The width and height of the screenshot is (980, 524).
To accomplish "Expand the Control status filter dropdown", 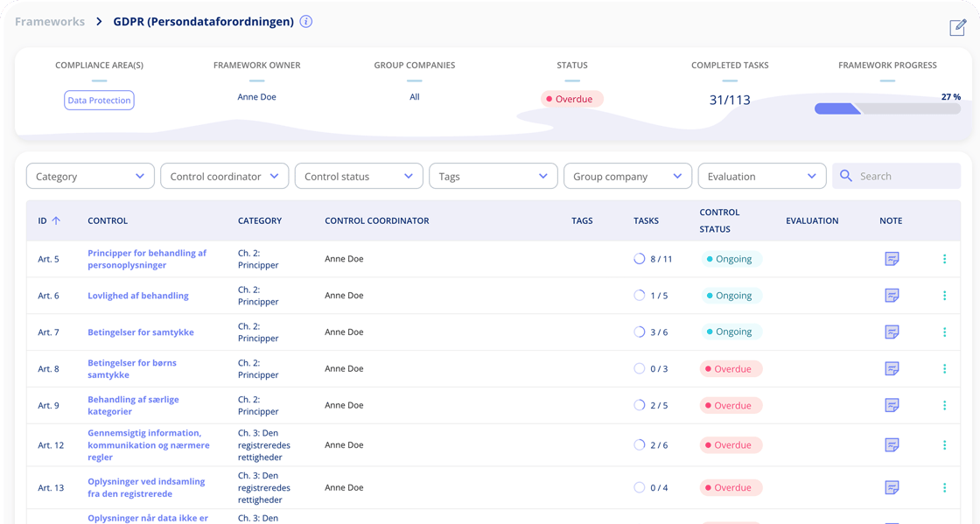I will pos(359,176).
